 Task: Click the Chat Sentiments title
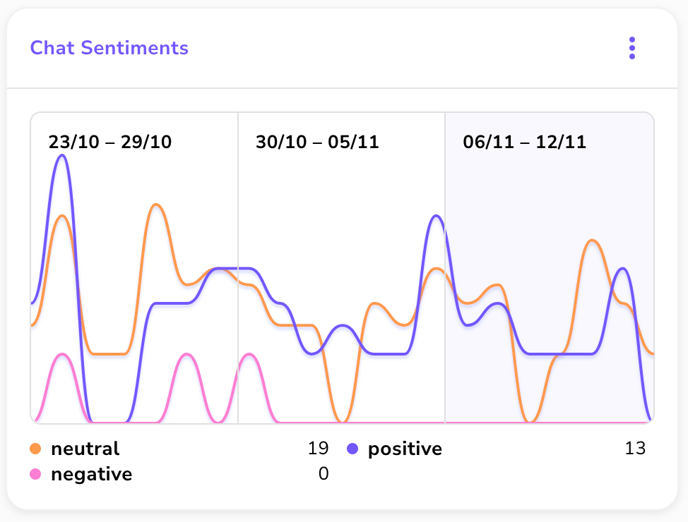coord(109,48)
